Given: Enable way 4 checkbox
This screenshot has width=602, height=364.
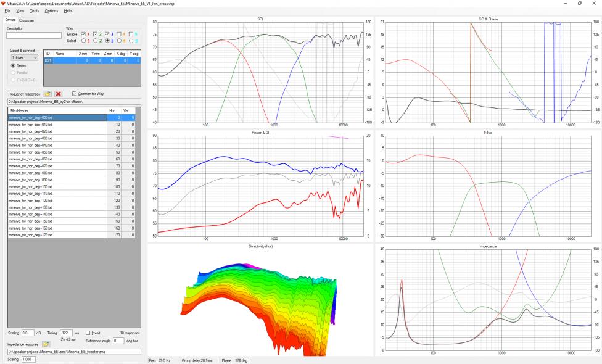Looking at the screenshot, I should pos(119,34).
